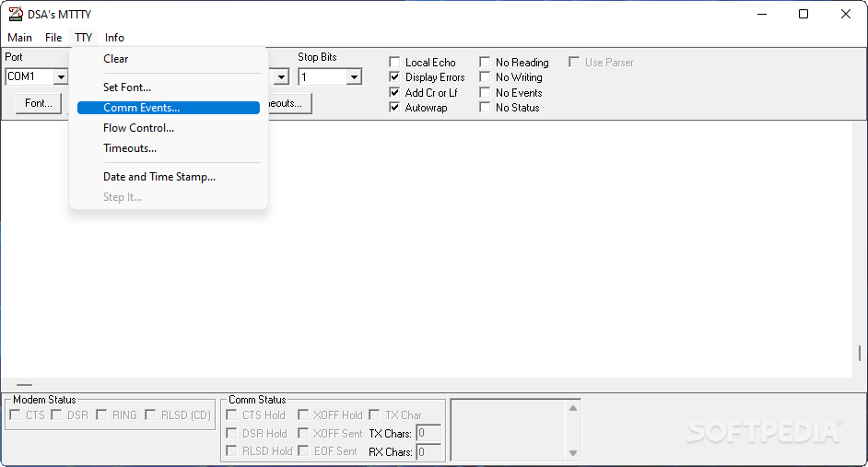Enable No Events checkbox

(485, 92)
